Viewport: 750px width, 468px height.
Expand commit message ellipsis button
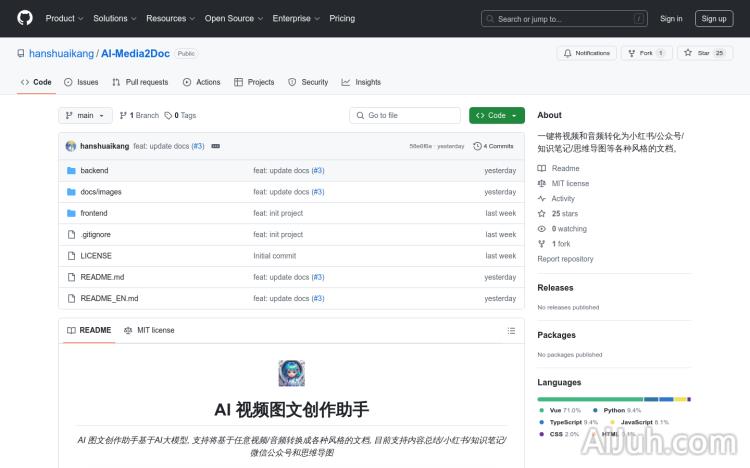coord(216,146)
